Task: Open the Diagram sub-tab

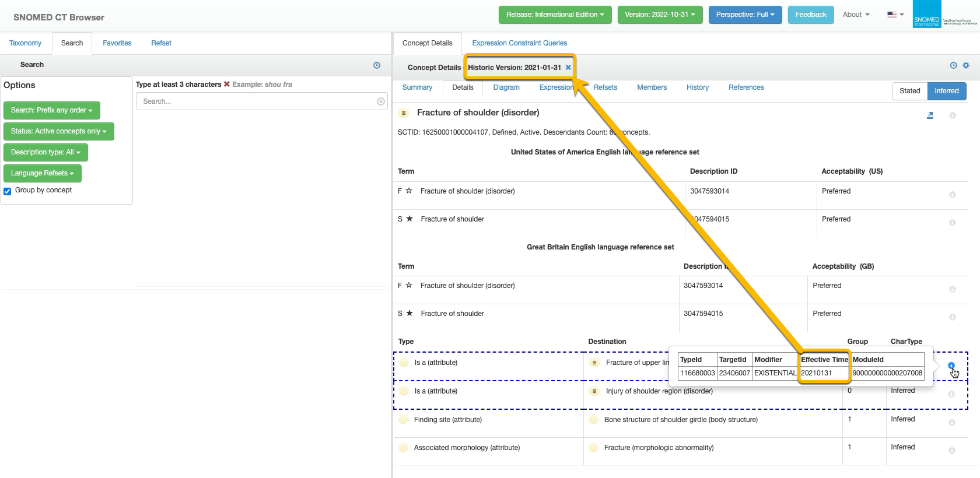Action: tap(506, 87)
